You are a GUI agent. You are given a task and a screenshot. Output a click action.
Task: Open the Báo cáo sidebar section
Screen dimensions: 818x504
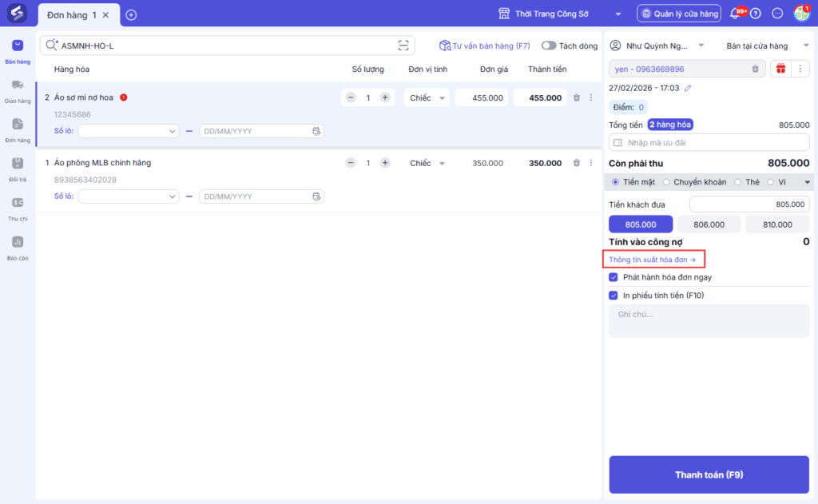18,248
